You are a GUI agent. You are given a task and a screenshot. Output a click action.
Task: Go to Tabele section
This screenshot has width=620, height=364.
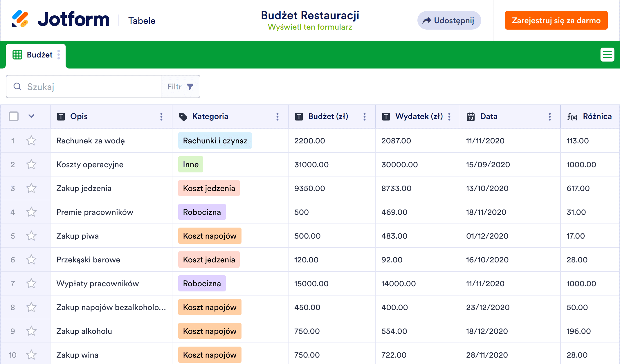(142, 21)
